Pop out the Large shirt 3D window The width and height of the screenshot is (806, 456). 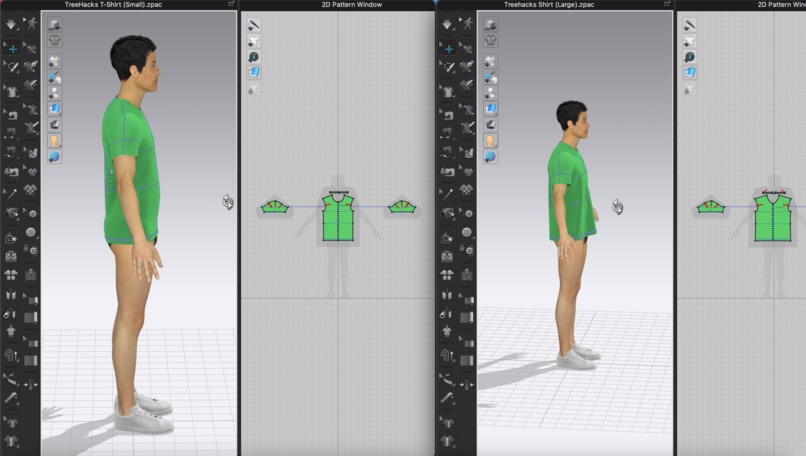point(667,4)
